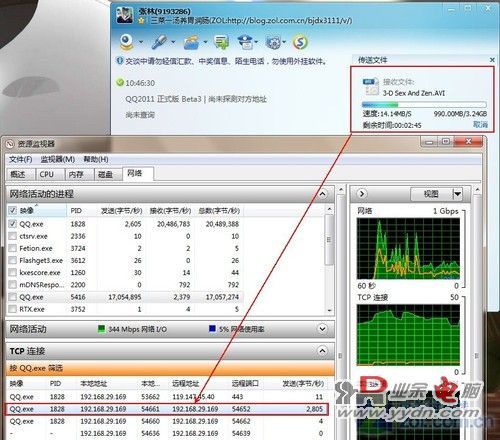Viewport: 500px width, 440px height.
Task: Open the send file folder icon
Action: pyautogui.click(x=191, y=42)
